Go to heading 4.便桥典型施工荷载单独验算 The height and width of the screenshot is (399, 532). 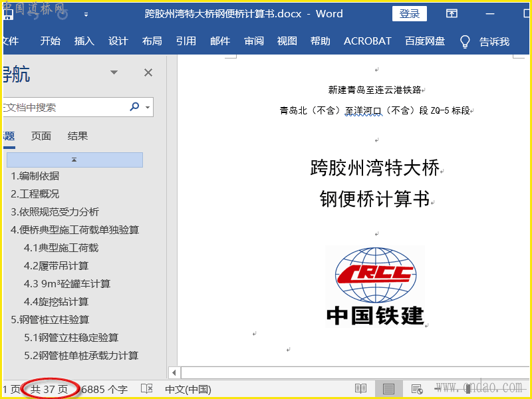pos(74,230)
